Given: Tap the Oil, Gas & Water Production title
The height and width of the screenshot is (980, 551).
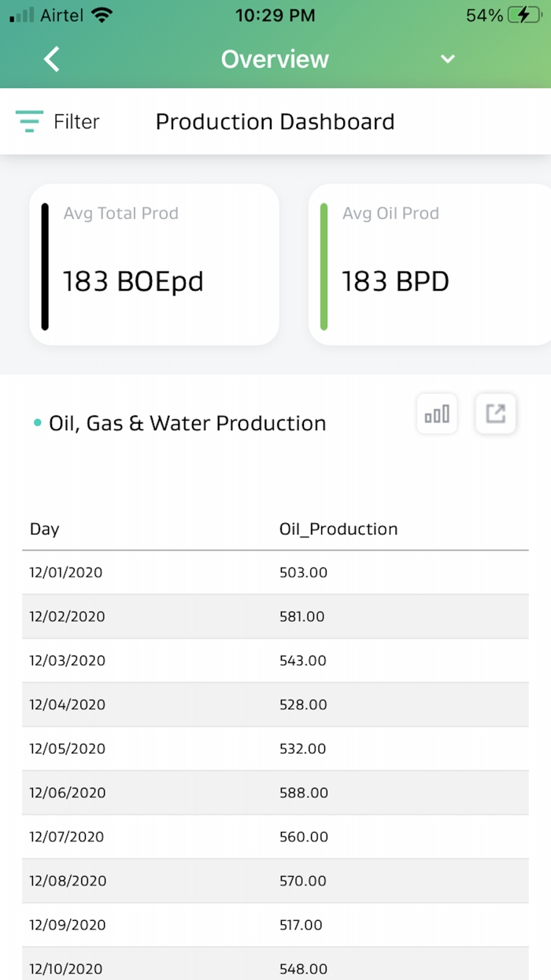Looking at the screenshot, I should pyautogui.click(x=187, y=423).
